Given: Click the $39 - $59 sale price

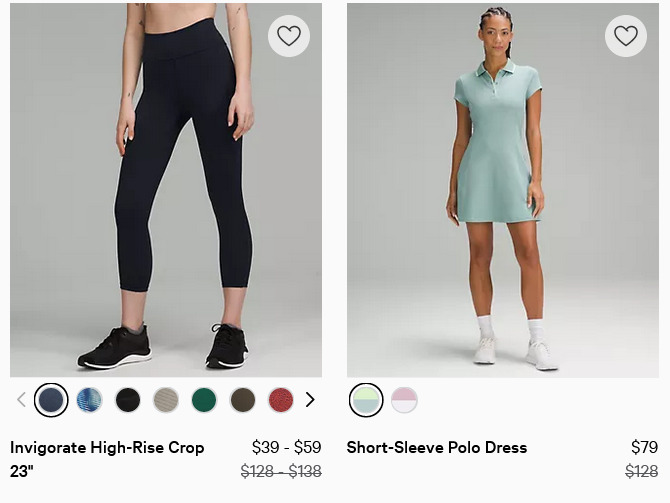Looking at the screenshot, I should point(286,447).
